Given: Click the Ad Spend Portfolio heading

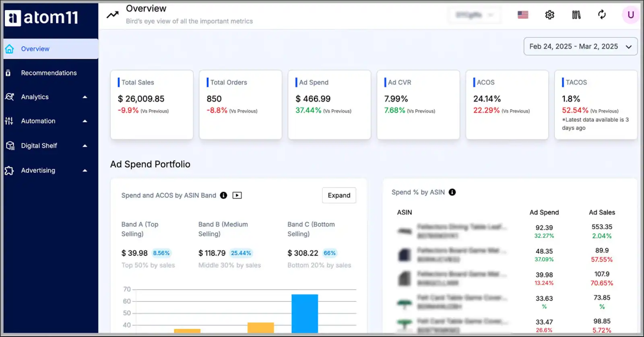Looking at the screenshot, I should 150,164.
